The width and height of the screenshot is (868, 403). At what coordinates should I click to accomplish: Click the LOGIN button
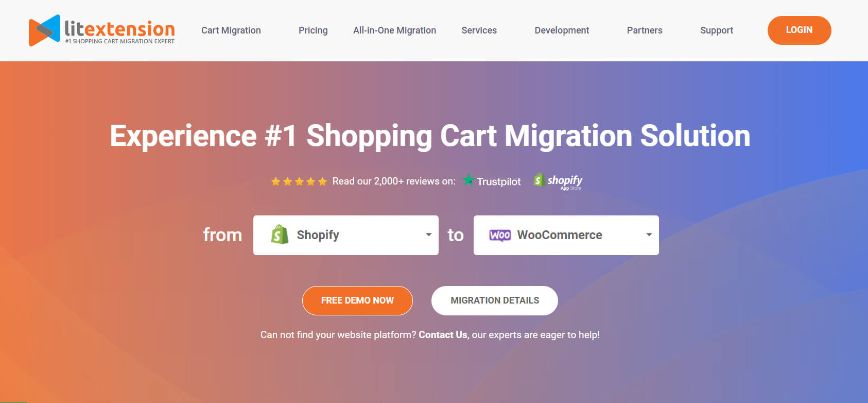click(x=800, y=30)
